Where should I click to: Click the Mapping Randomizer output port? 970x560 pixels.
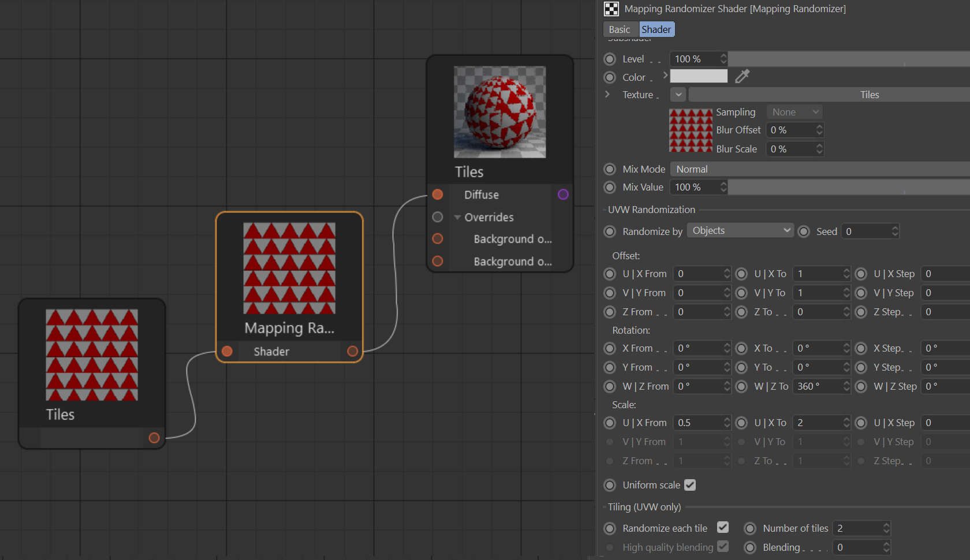(352, 351)
